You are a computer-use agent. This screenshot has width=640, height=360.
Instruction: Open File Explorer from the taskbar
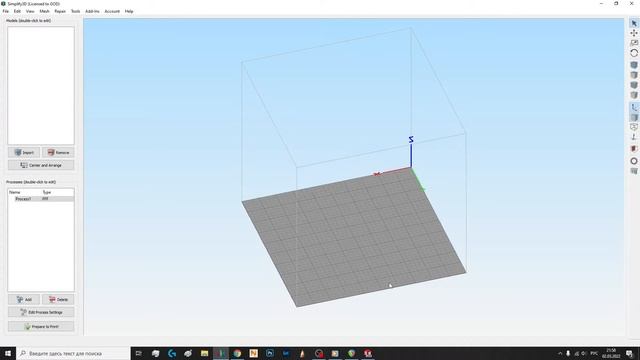point(204,353)
